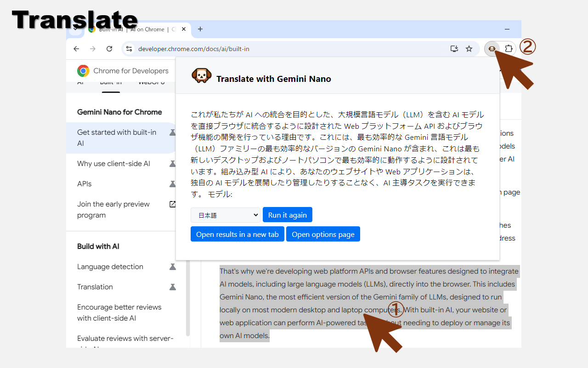Screen dimensions: 588x368
Task: Click flask icon next to Language detection
Action: (x=173, y=266)
